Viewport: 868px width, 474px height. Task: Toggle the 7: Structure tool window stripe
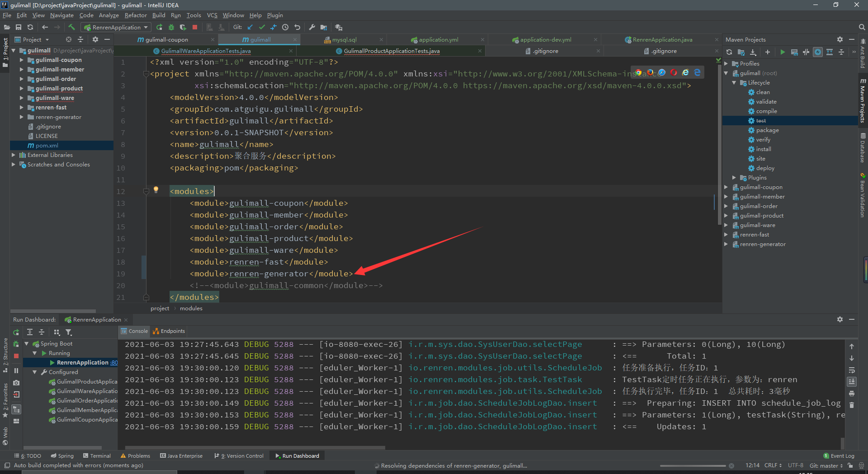[5, 355]
